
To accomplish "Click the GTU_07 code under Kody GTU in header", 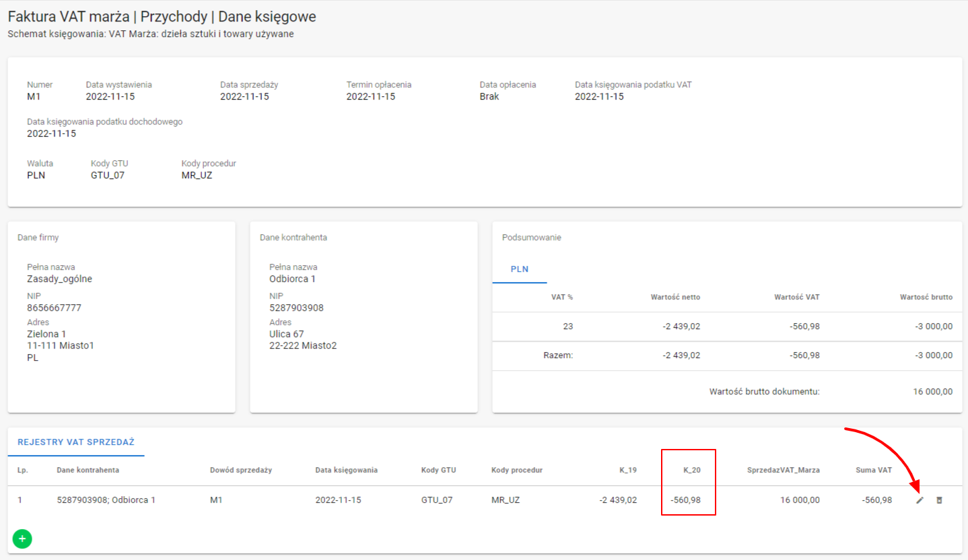I will click(108, 176).
